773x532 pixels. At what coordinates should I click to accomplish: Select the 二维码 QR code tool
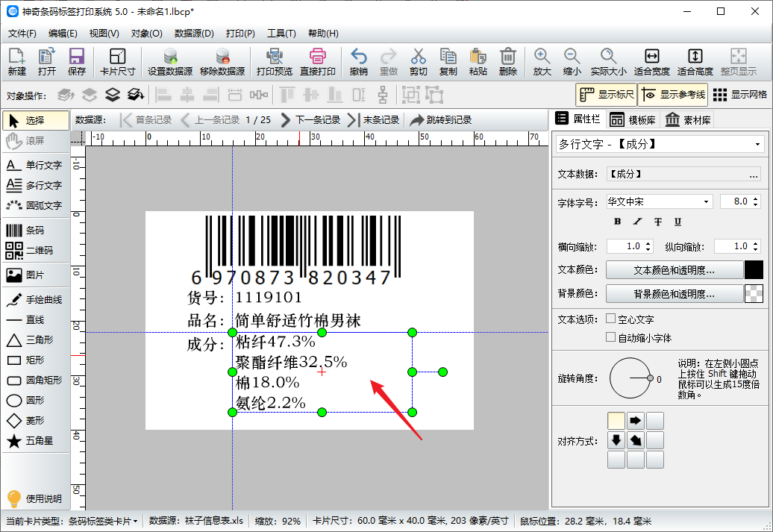point(34,251)
